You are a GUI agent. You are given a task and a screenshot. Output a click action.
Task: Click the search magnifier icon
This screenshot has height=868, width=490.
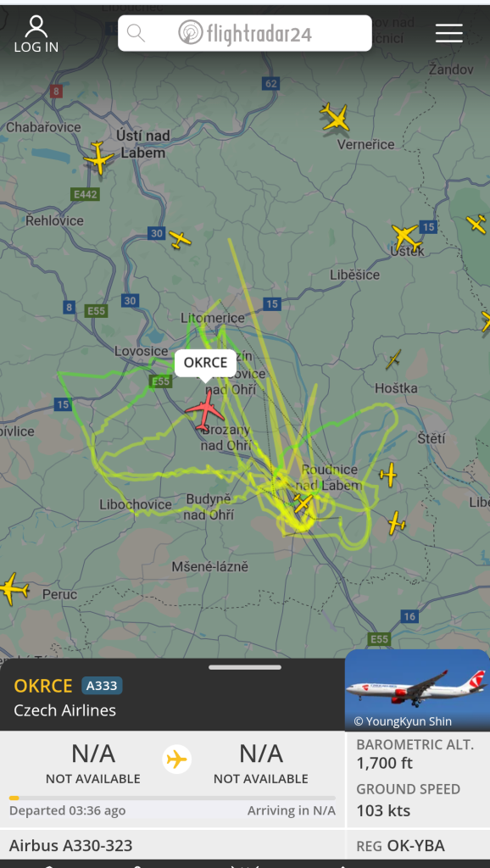(136, 33)
